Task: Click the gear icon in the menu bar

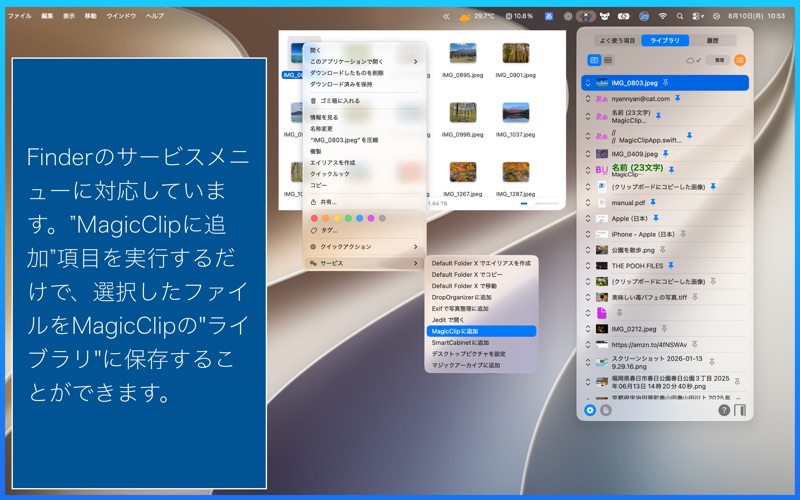Action: click(x=567, y=16)
